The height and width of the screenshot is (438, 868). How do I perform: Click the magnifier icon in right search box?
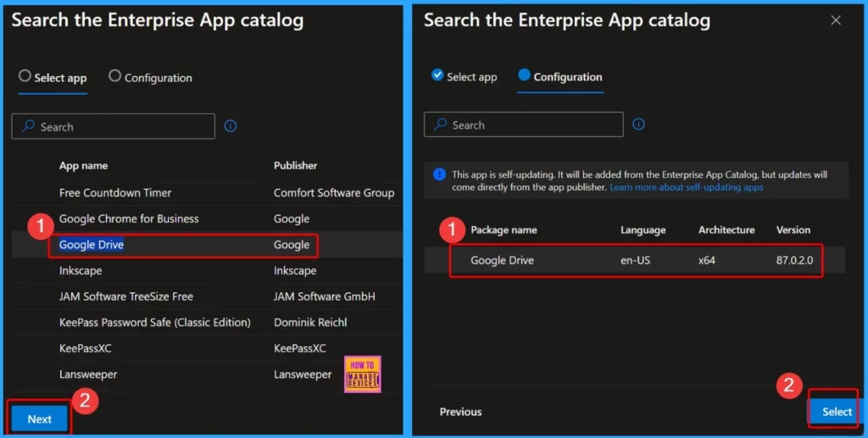440,125
